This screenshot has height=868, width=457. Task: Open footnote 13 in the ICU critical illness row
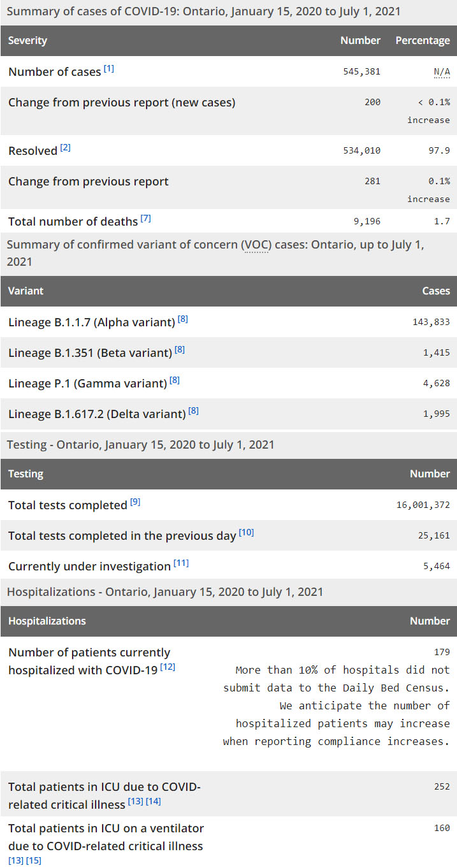point(135,802)
